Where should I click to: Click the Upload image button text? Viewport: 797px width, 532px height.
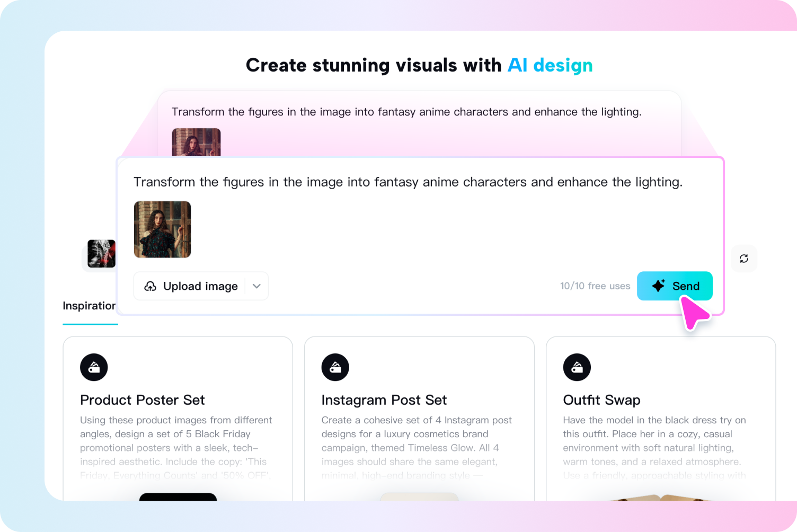tap(200, 286)
